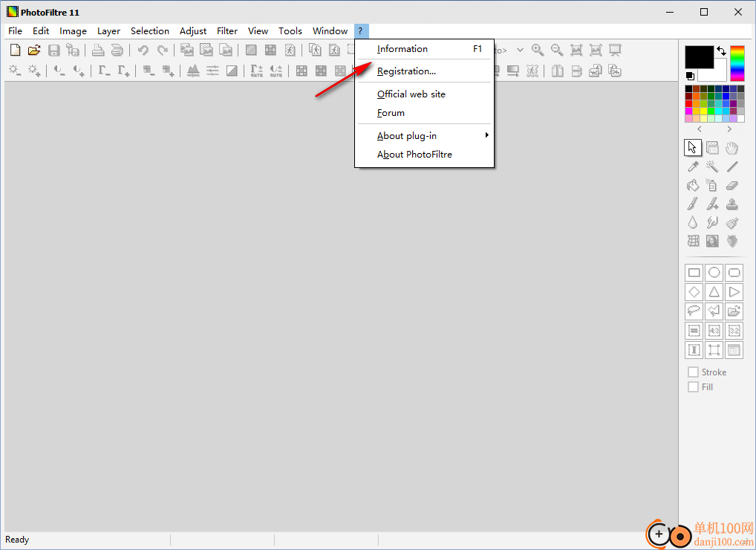Click the Contrast minus icon
Screen dimensions: 756x550
(59, 71)
